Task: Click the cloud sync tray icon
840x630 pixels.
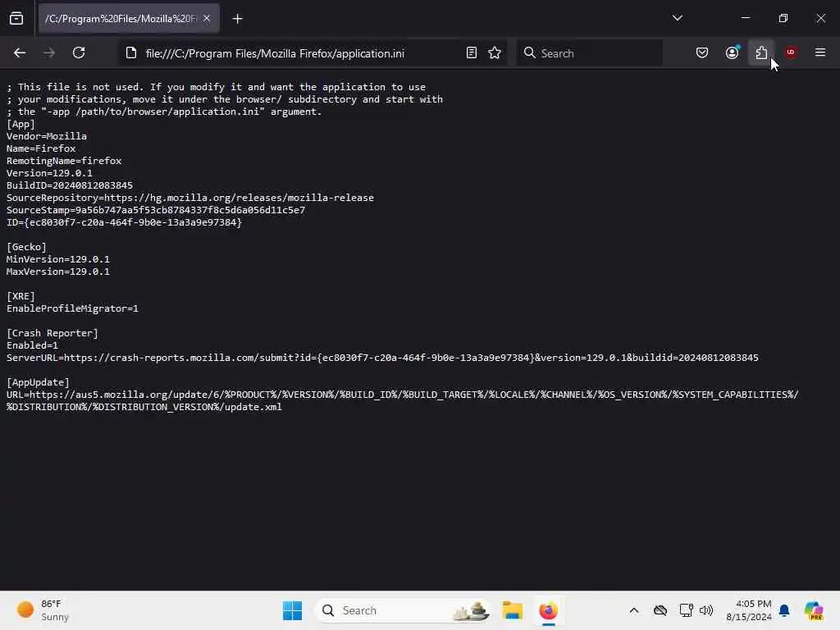Action: point(660,610)
